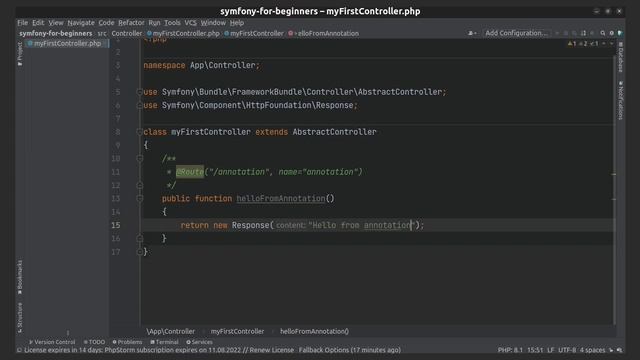Click the PHP: 8.1 language level indicator
640x360 pixels.
coord(510,350)
